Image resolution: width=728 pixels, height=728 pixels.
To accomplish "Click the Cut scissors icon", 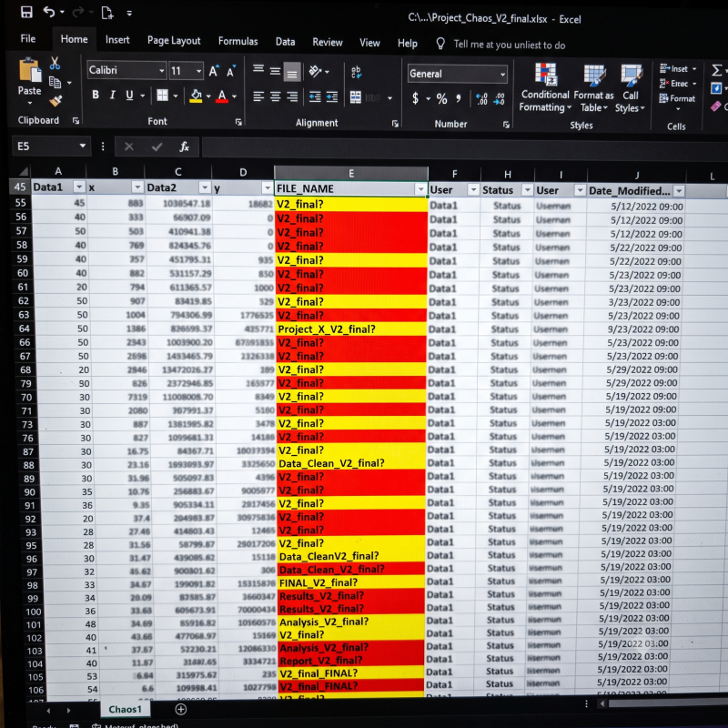I will tap(55, 63).
